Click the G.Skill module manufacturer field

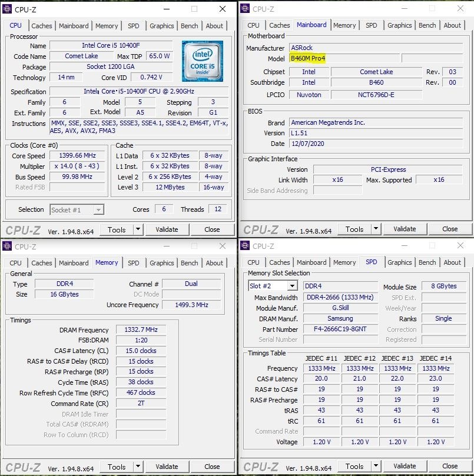340,308
